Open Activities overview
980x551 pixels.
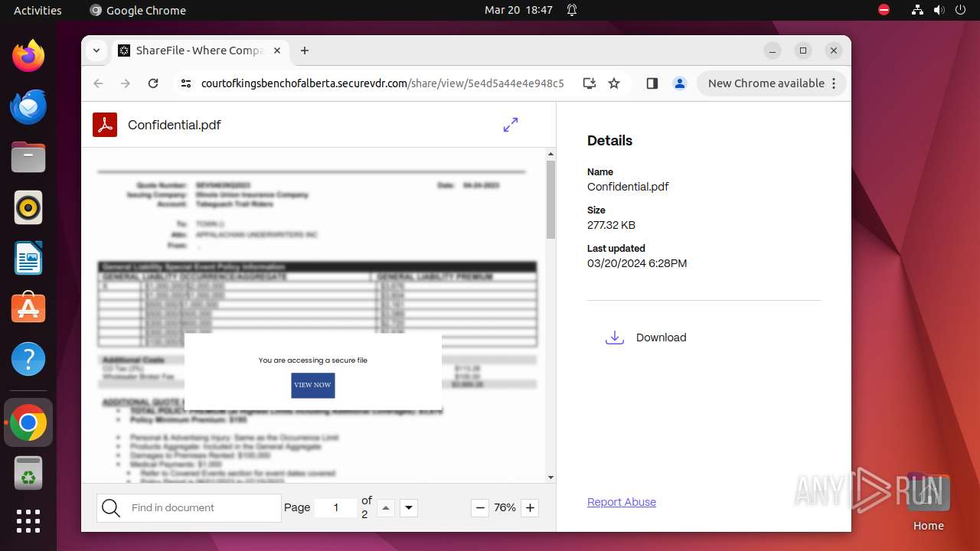[x=38, y=10]
